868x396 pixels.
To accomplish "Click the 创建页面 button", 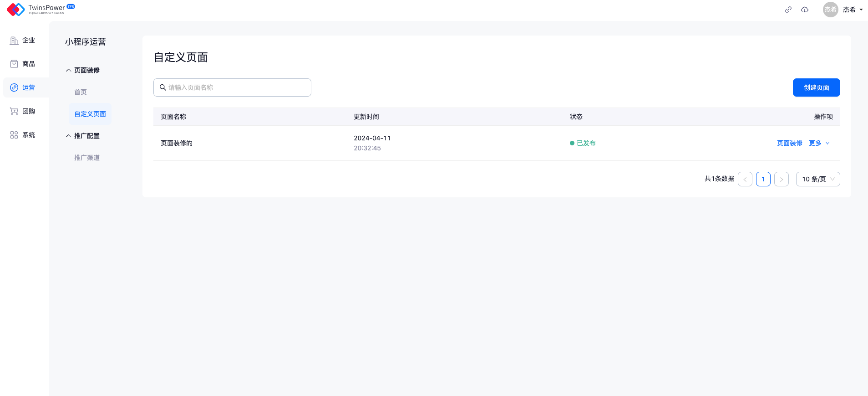I will point(816,87).
